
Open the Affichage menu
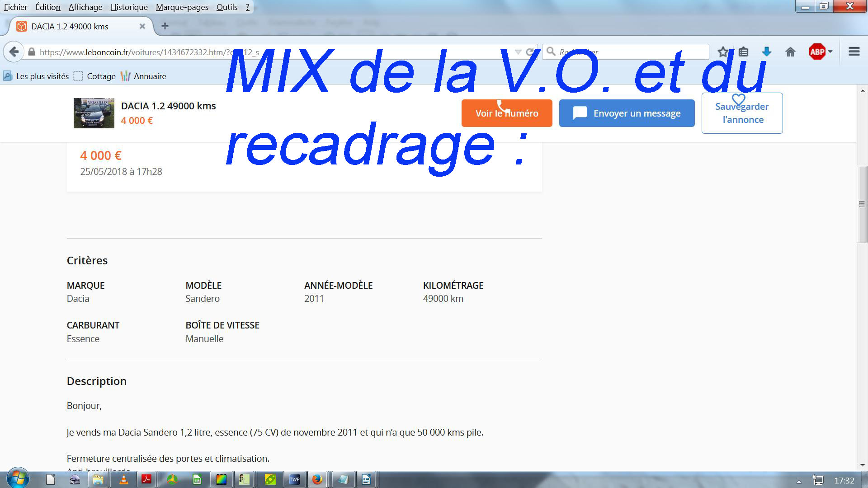coord(85,7)
